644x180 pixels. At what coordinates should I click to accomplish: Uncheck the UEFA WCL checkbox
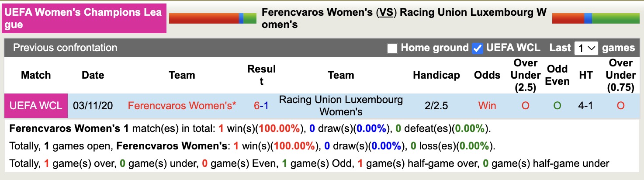click(x=478, y=48)
